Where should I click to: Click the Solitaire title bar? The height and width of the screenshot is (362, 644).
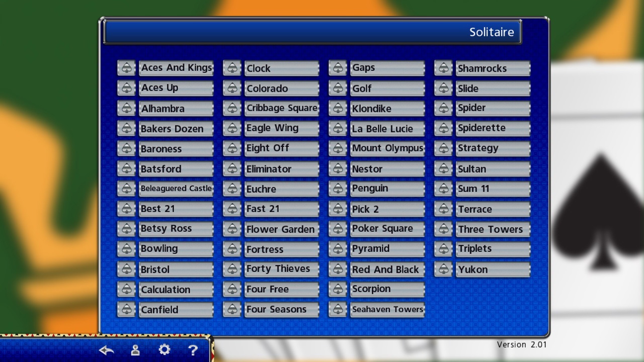(x=312, y=32)
